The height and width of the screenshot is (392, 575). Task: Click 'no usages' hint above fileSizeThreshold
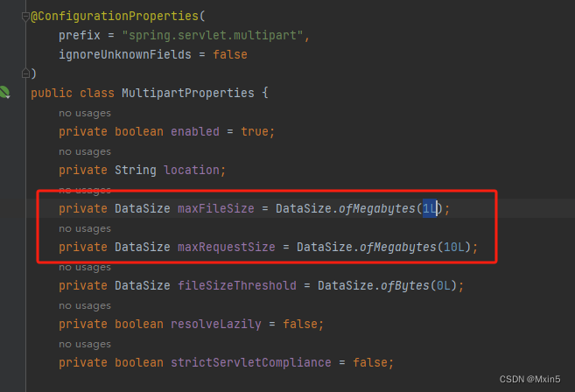(x=85, y=268)
